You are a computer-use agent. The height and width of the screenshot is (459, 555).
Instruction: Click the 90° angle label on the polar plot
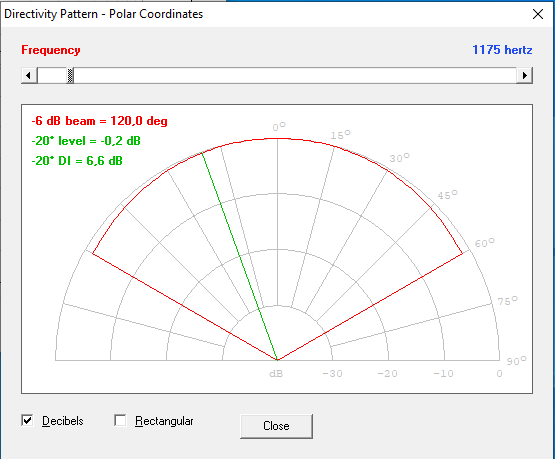516,361
